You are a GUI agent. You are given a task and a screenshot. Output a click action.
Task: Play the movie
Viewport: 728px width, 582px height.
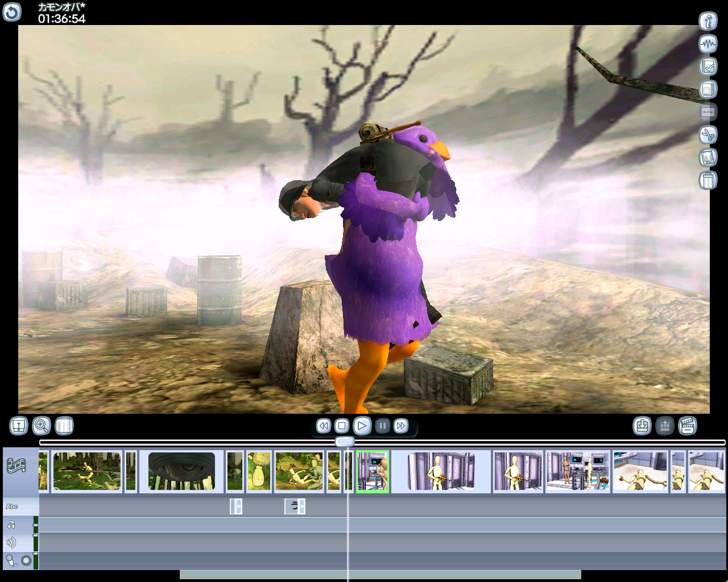(362, 426)
